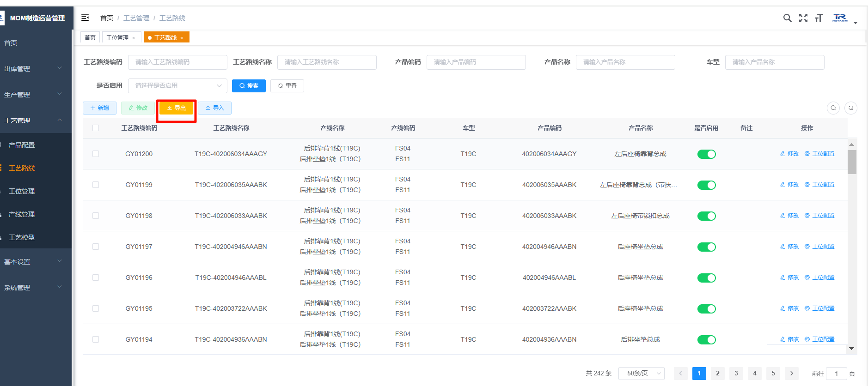Click the 重置 reset button
Screen dimensions: 868x386
[287, 86]
